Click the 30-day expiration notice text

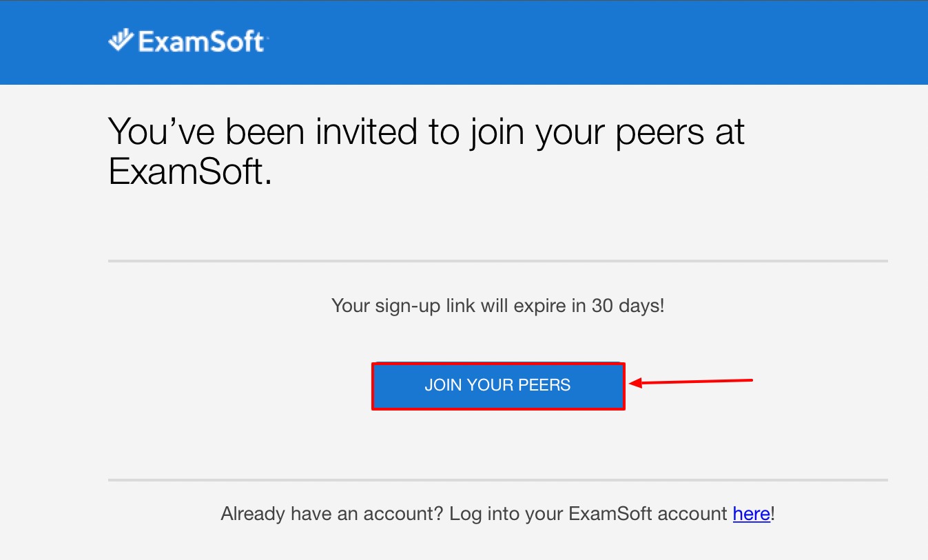[x=497, y=306]
